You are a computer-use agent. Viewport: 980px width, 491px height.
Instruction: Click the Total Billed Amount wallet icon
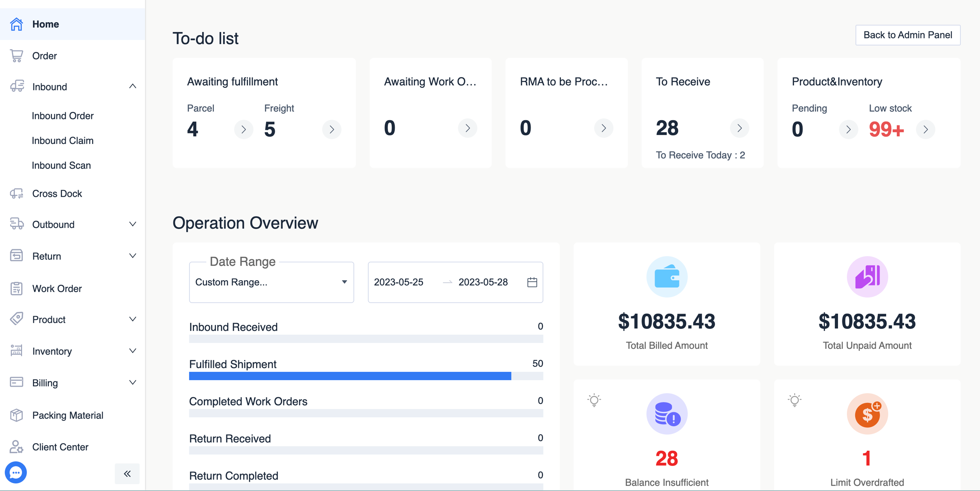[x=667, y=277]
